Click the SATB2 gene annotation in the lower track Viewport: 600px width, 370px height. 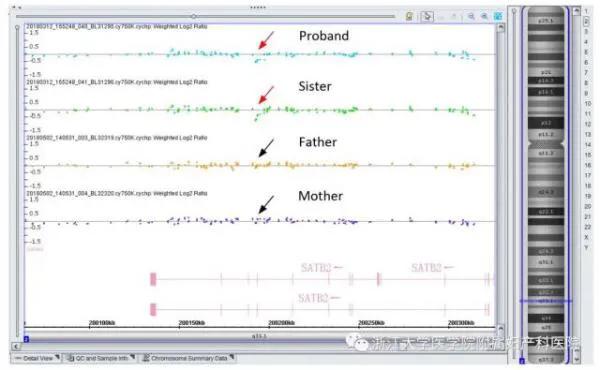tap(313, 298)
